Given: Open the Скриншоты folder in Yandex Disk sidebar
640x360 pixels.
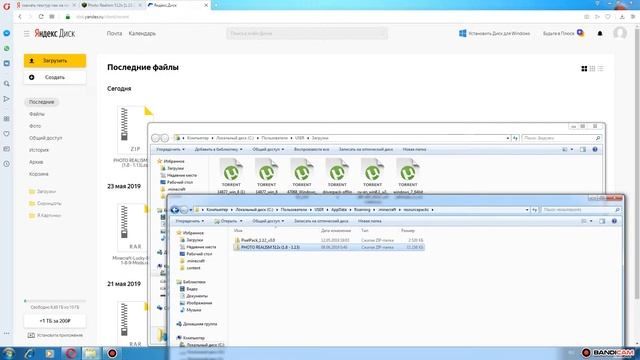Looking at the screenshot, I should pyautogui.click(x=45, y=203).
